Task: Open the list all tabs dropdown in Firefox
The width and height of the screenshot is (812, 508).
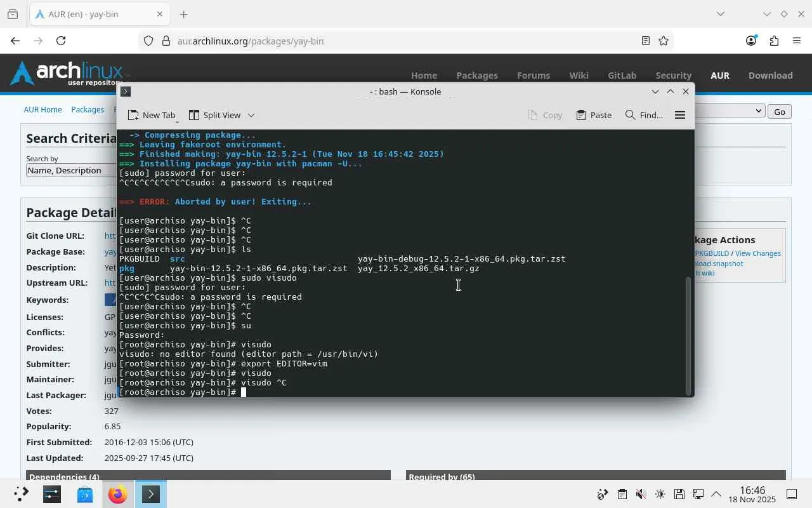Action: pos(720,14)
